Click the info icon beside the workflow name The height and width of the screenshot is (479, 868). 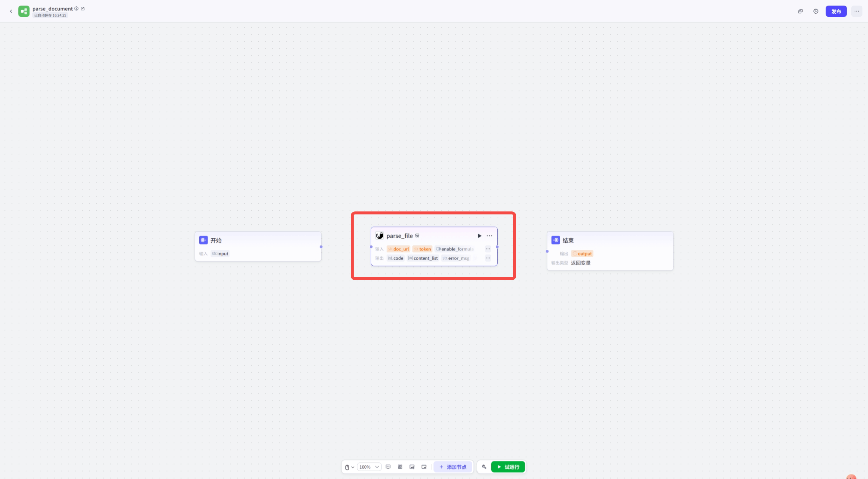(77, 9)
